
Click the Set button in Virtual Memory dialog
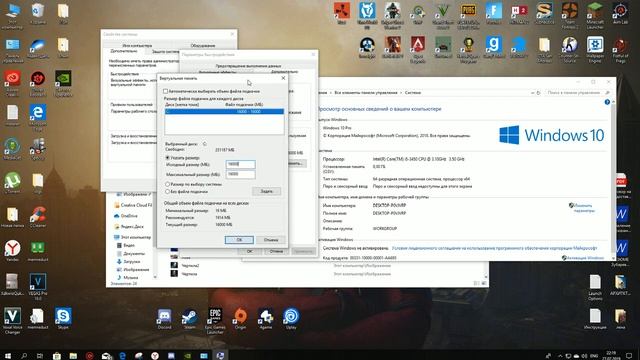pyautogui.click(x=266, y=191)
